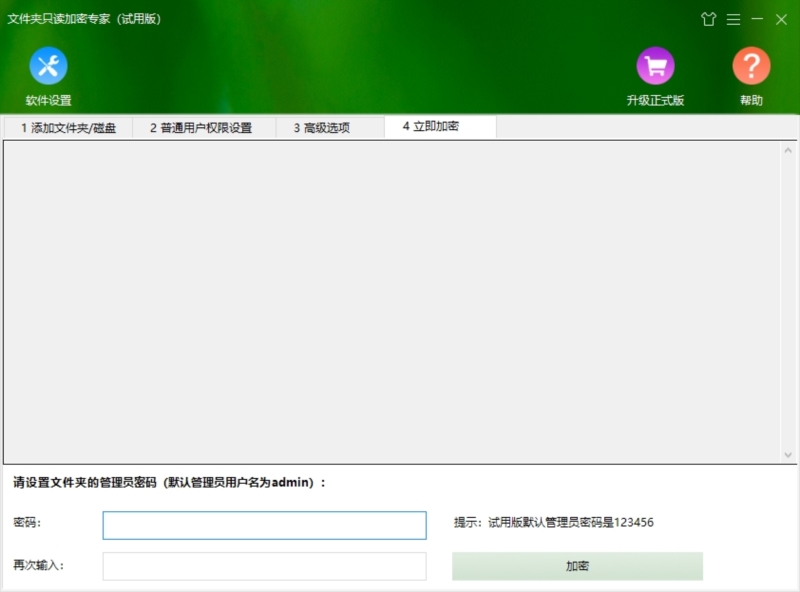Click the 再次输入 password confirmation field

[264, 566]
